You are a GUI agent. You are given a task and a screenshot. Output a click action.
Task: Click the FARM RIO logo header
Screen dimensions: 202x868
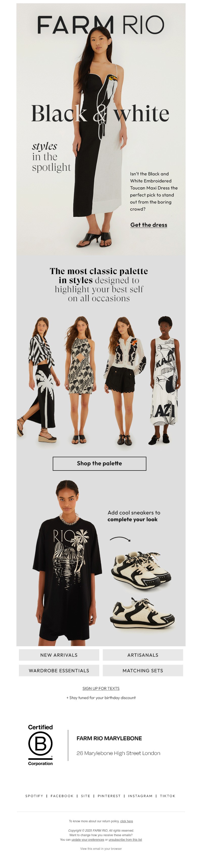click(x=101, y=25)
